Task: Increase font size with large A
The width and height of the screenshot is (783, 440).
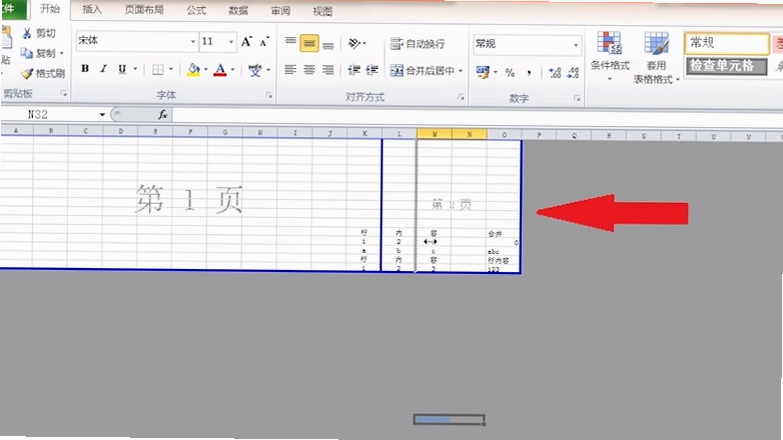Action: tap(246, 42)
